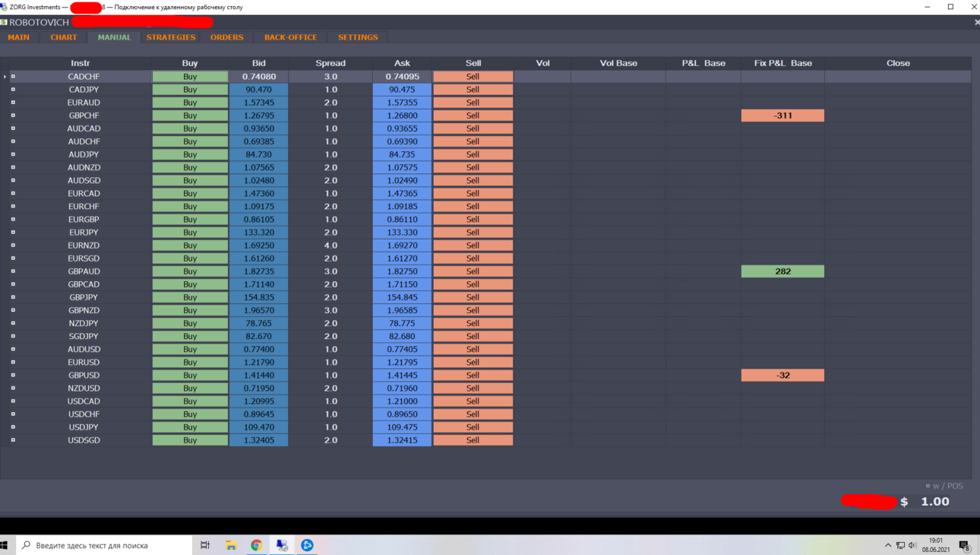Click Sell for EURNZD
This screenshot has width=980, height=555.
pyautogui.click(x=473, y=246)
